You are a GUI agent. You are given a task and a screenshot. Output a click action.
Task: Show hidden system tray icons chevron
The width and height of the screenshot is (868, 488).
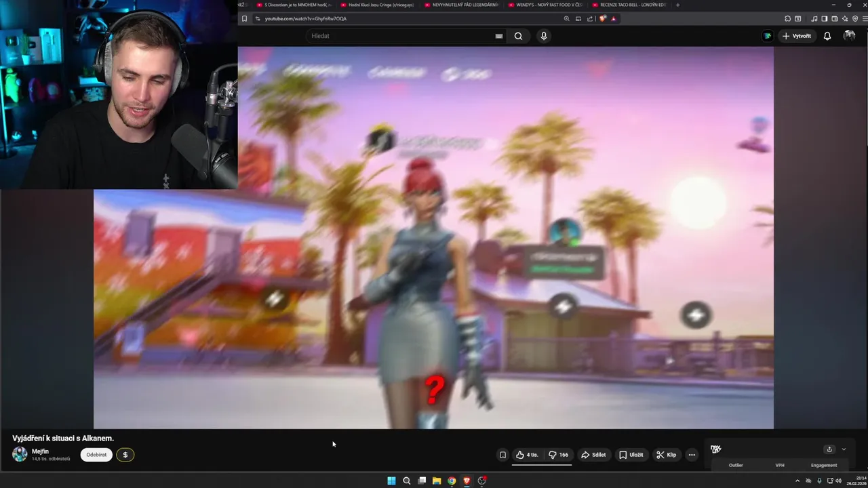[x=797, y=481]
